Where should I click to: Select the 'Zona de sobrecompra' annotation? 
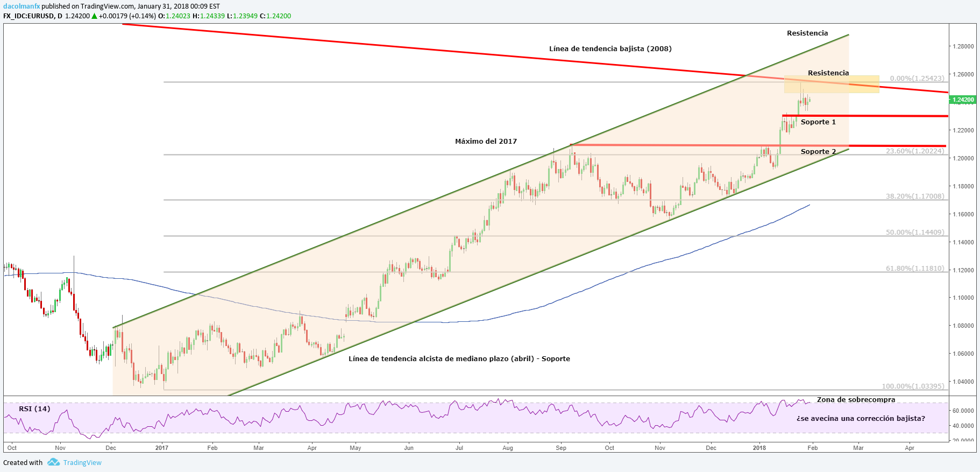(856, 400)
